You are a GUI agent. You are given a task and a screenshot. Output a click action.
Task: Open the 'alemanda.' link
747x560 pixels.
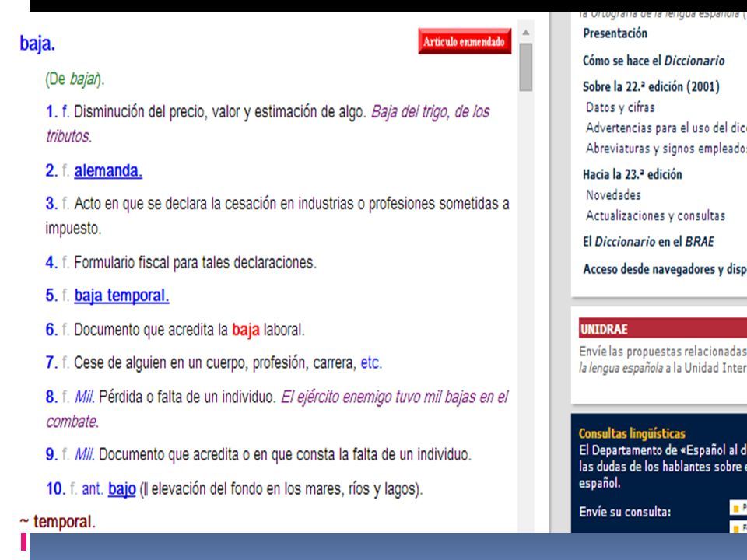point(108,170)
